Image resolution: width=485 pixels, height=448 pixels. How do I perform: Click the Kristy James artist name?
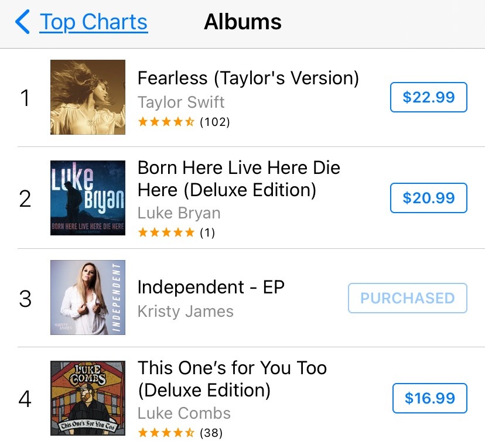[186, 311]
